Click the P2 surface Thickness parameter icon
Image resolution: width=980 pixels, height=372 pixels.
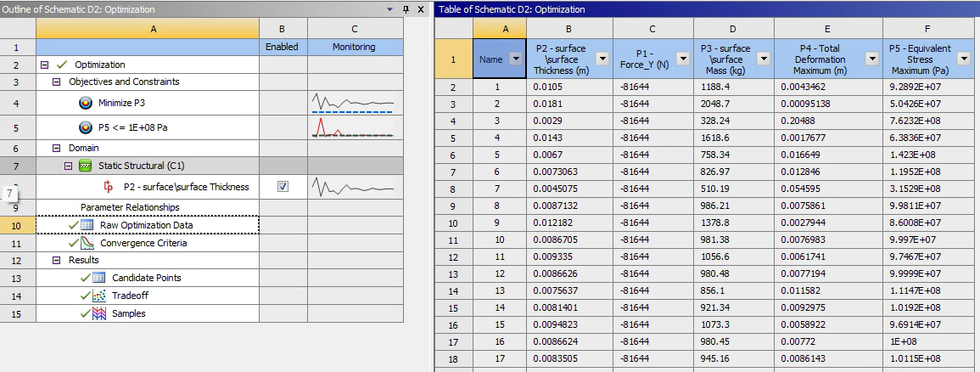[108, 187]
